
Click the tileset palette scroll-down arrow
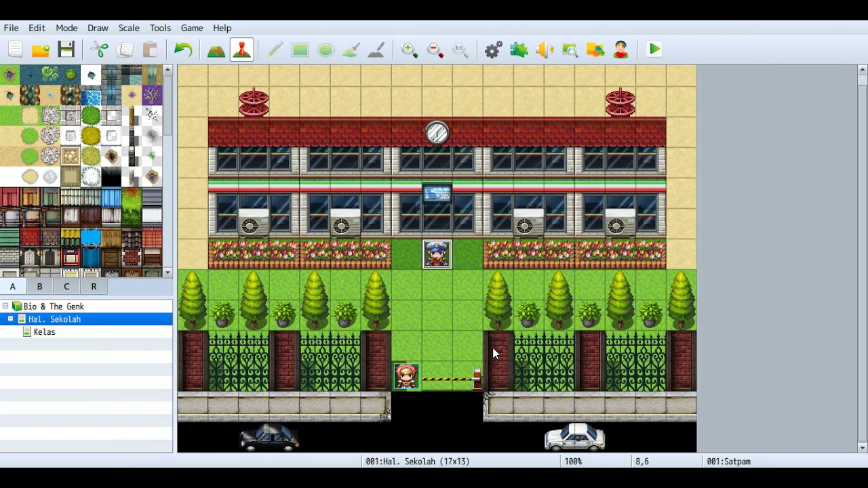pos(167,272)
